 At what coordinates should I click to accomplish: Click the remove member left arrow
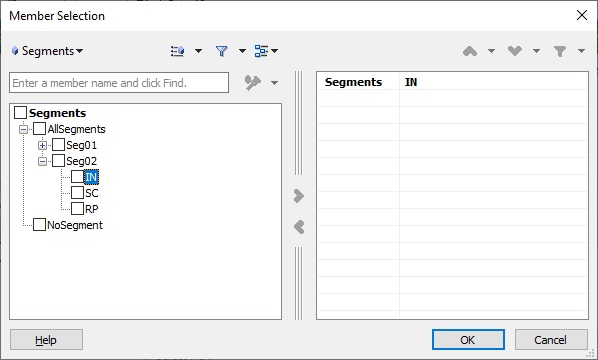click(x=299, y=227)
